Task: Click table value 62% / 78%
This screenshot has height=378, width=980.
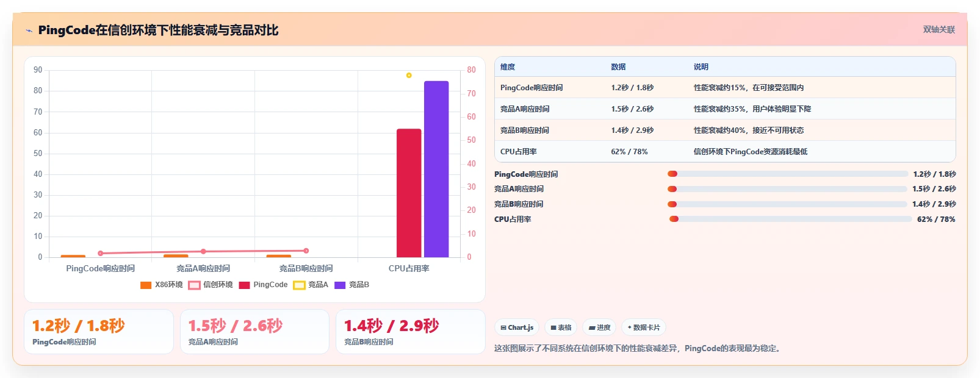Action: 629,152
